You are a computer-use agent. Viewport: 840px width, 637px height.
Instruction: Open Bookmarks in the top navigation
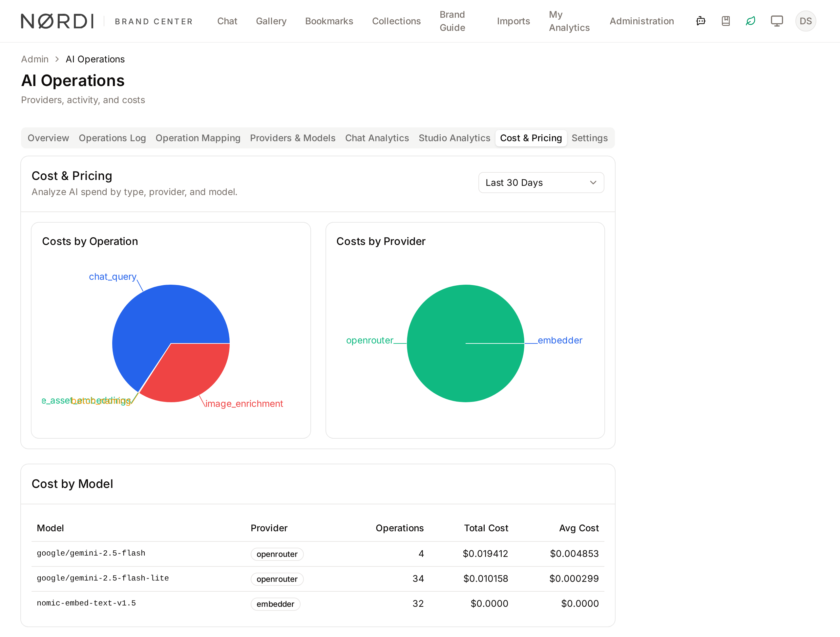tap(329, 21)
